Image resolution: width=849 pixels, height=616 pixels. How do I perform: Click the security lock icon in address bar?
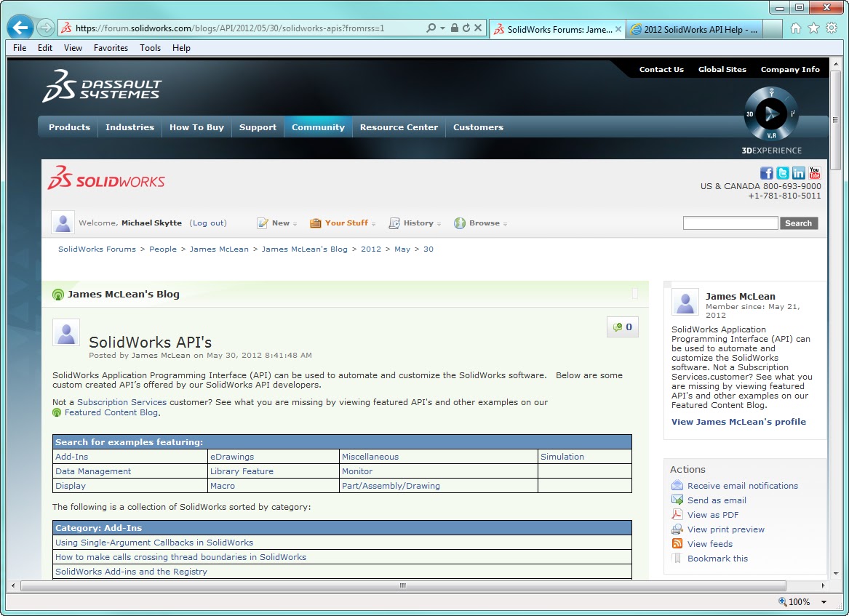tap(454, 28)
